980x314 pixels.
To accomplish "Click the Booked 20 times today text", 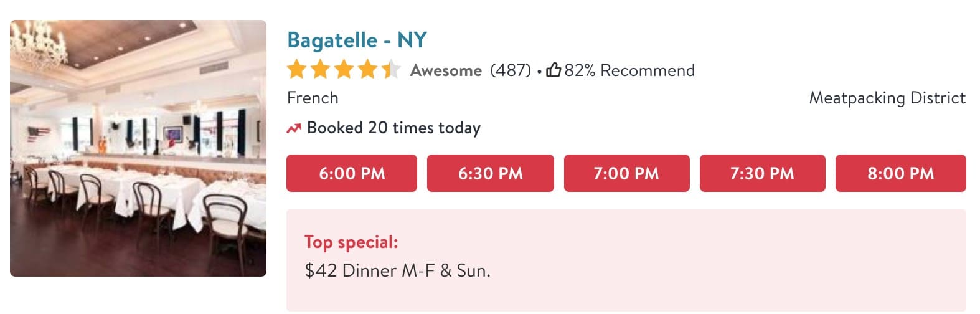I will tap(393, 128).
